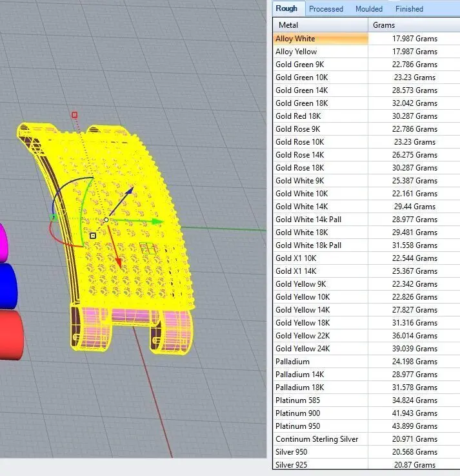Screen dimensions: 460x476
Task: Select the Gold White 9K row
Action: coord(366,181)
